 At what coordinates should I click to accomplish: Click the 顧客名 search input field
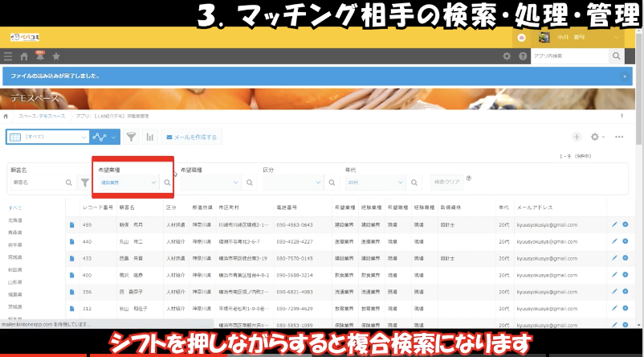[40, 183]
